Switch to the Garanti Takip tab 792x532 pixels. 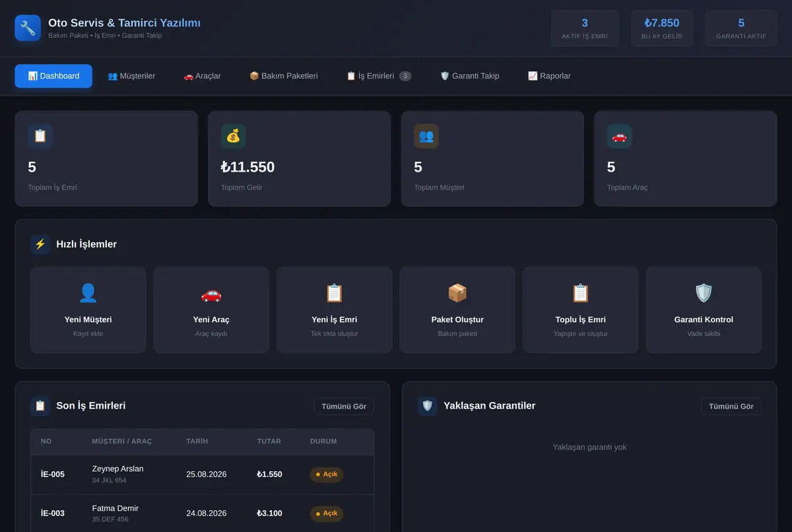click(470, 76)
